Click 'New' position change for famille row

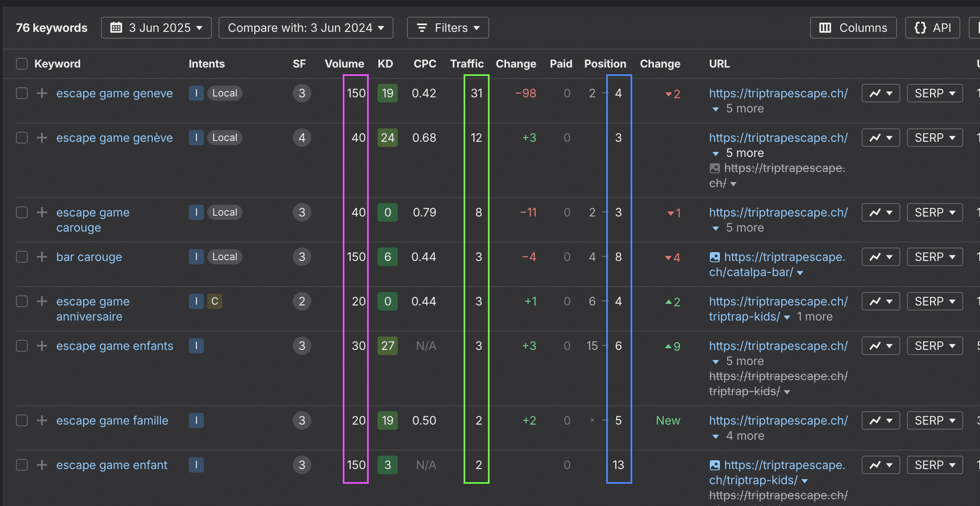(x=668, y=420)
